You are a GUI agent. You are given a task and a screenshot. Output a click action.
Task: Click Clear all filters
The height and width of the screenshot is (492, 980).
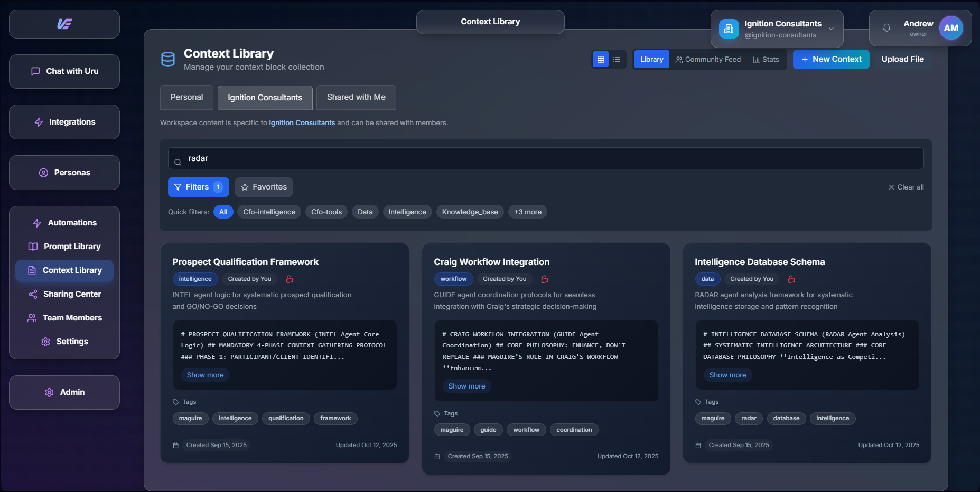click(906, 187)
